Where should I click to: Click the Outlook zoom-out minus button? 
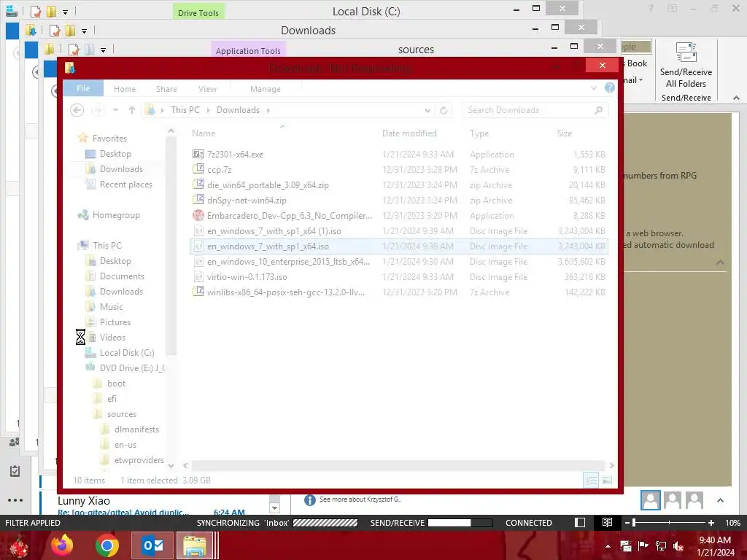[x=627, y=523]
